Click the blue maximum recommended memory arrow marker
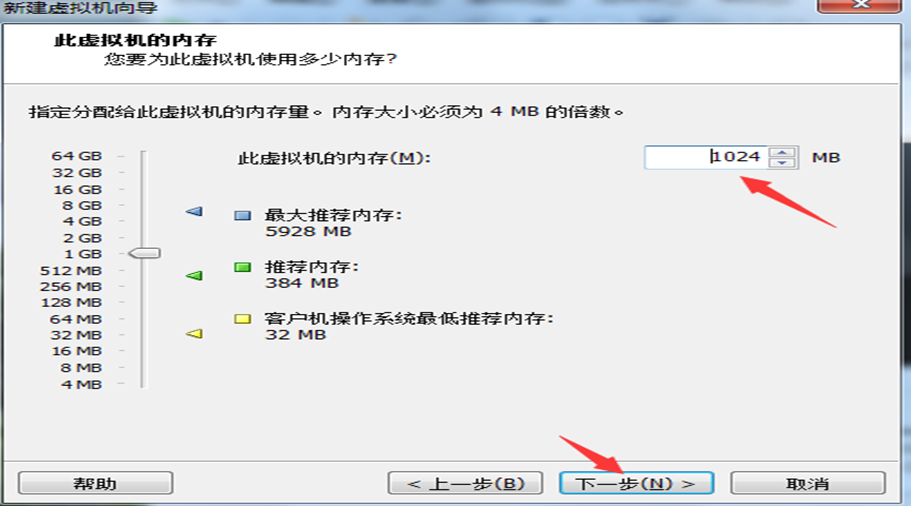Image resolution: width=911 pixels, height=506 pixels. pos(194,211)
